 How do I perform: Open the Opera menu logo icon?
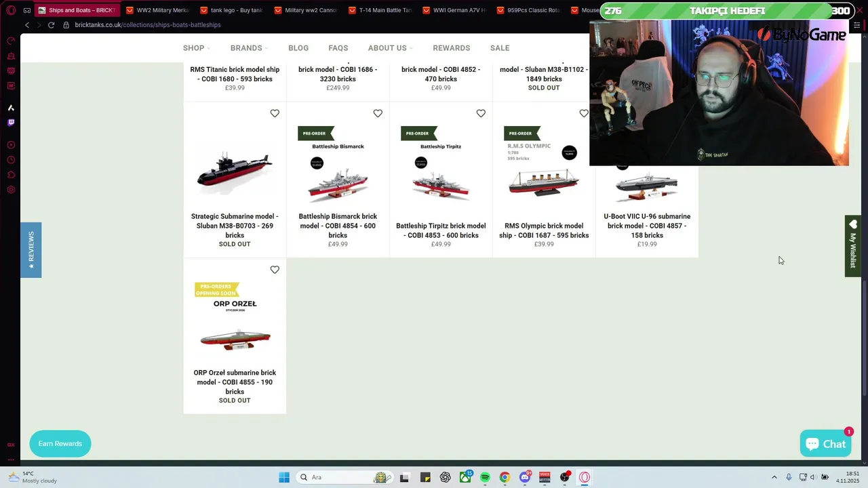tap(11, 10)
